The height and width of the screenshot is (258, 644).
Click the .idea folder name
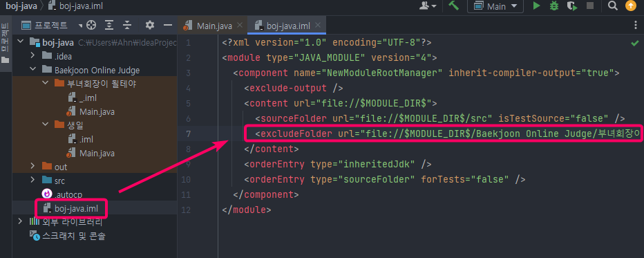(x=64, y=56)
